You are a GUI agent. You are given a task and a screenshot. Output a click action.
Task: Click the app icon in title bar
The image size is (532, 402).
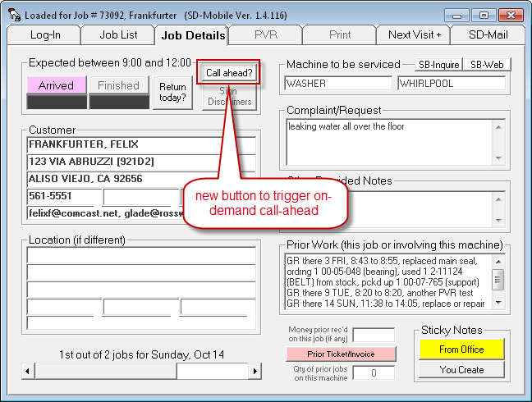pos(13,15)
